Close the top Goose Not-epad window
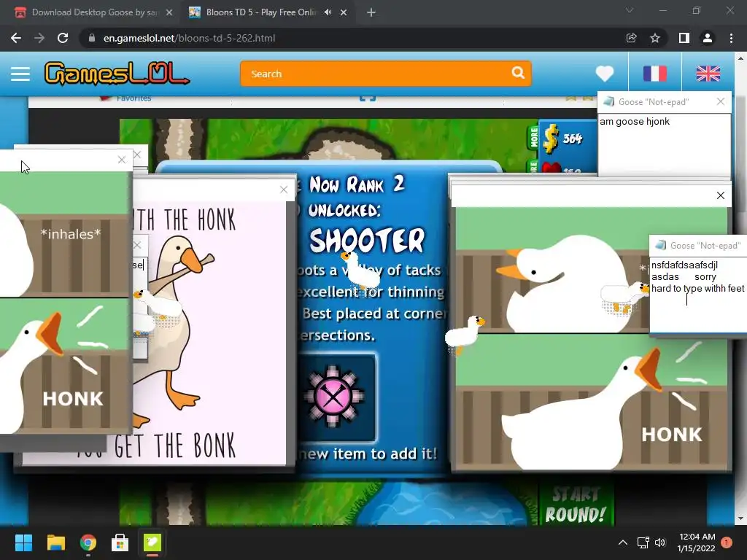This screenshot has width=747, height=560. 720,101
